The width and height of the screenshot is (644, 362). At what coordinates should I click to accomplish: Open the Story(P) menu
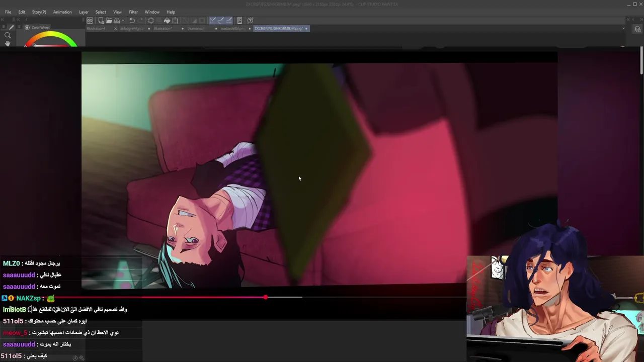(39, 12)
